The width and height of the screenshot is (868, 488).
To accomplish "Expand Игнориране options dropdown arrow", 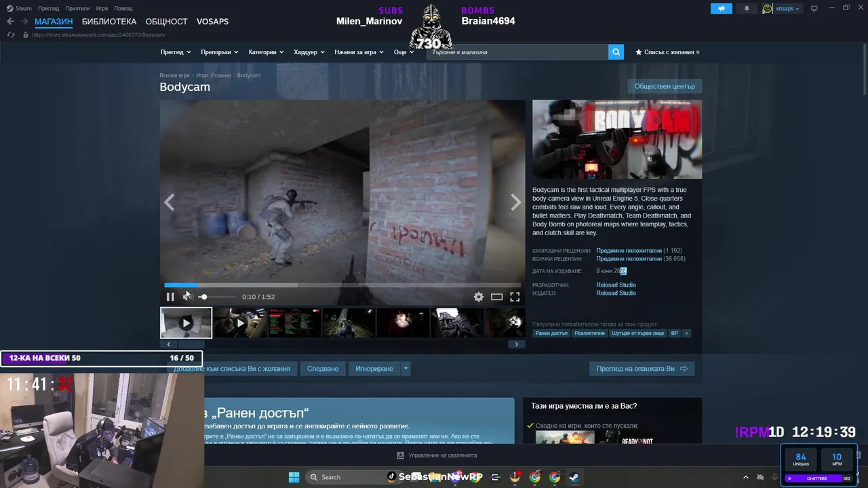I will point(406,369).
